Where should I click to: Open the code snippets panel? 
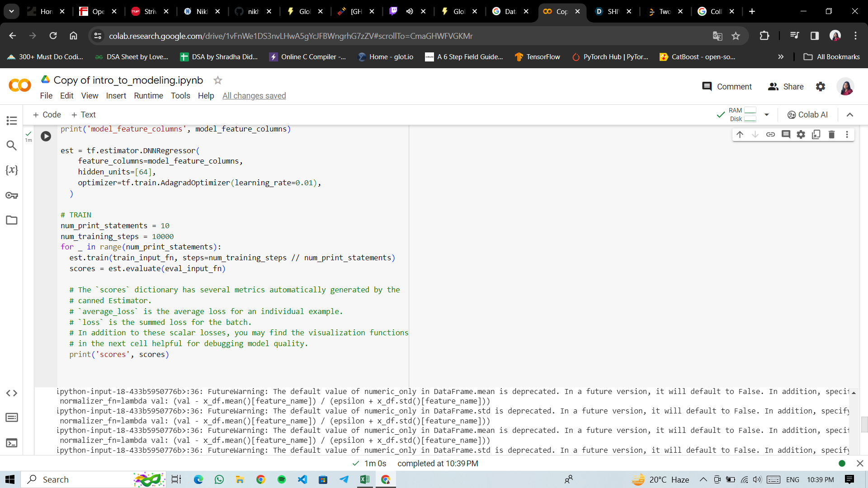(12, 393)
